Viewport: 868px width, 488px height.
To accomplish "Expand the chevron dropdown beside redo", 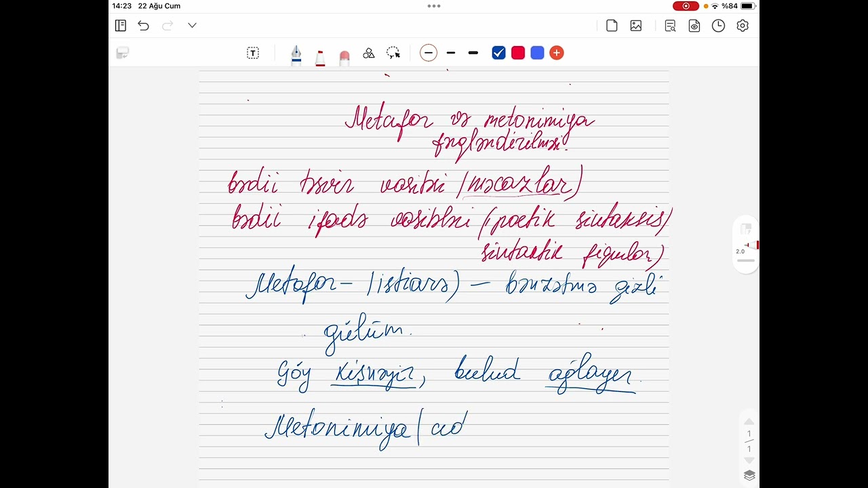I will [x=192, y=26].
